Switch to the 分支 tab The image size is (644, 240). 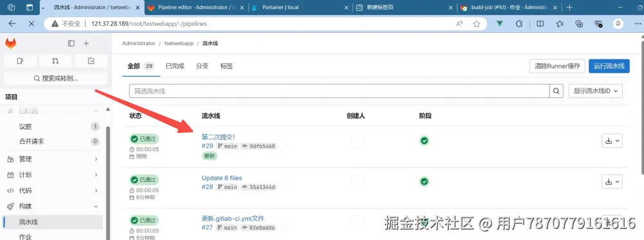tap(202, 66)
